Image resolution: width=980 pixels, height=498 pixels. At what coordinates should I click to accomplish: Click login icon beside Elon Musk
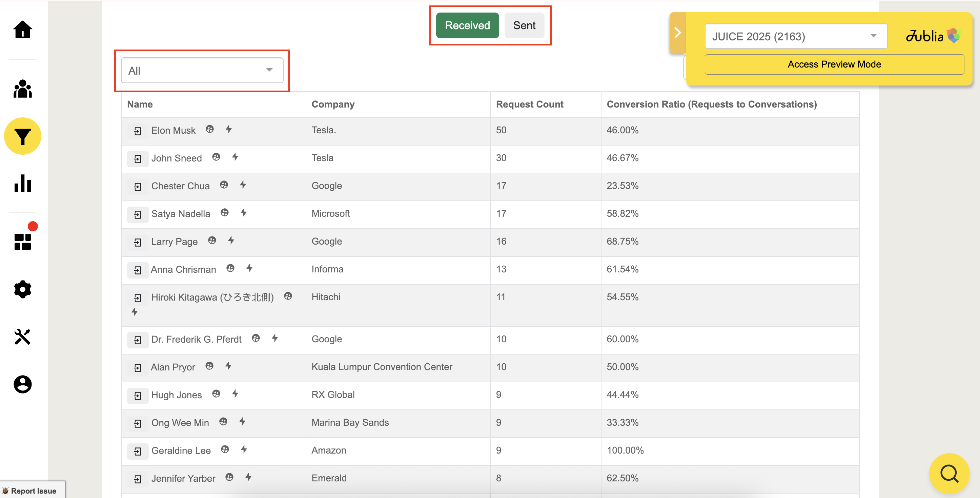[x=138, y=131]
